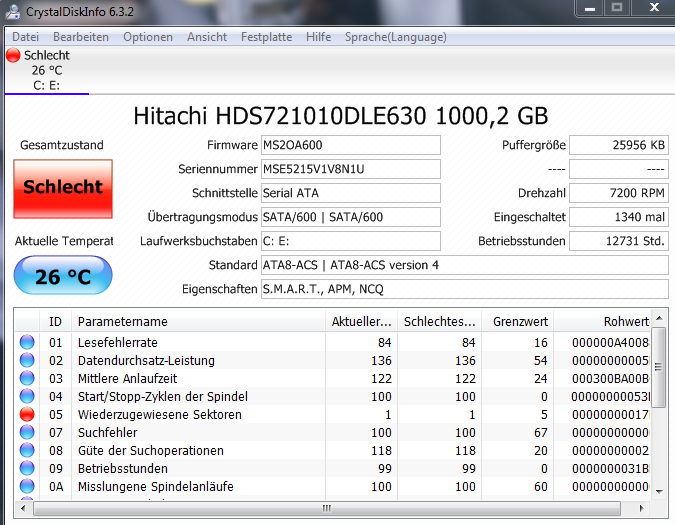
Task: Open the Bearbeiten menu
Action: click(81, 37)
